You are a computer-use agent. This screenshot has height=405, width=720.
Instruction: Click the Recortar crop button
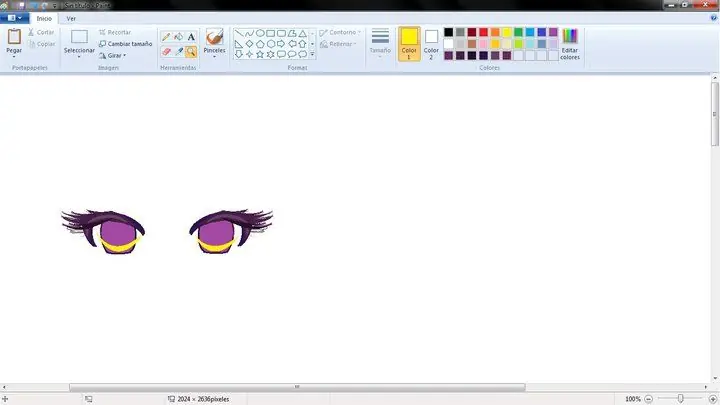115,32
